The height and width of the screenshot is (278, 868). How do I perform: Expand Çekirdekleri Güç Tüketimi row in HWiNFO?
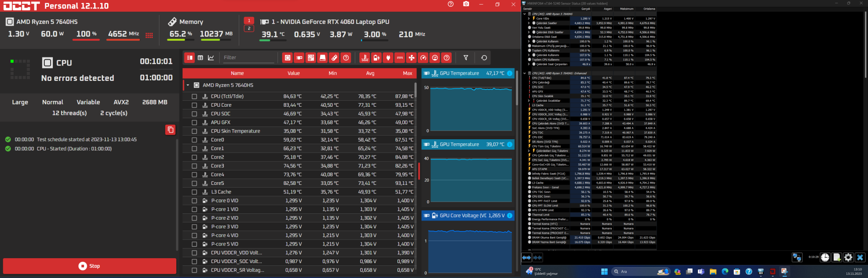pos(528,151)
